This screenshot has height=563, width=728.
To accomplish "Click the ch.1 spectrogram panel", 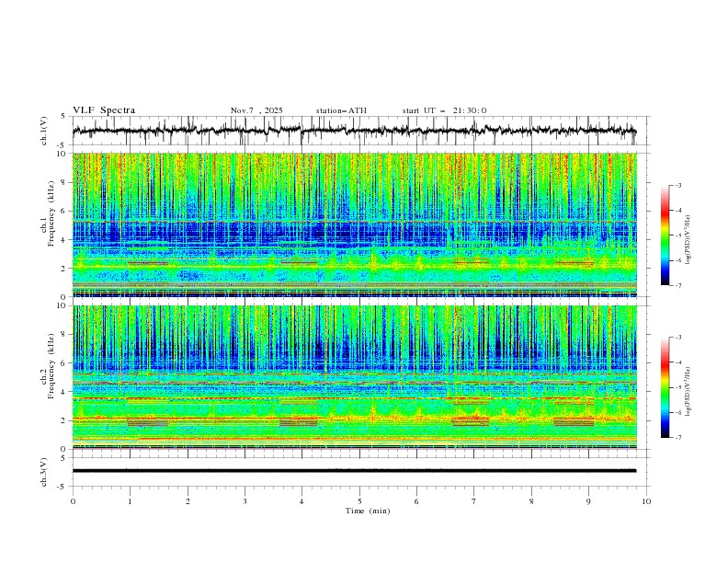I will click(354, 224).
